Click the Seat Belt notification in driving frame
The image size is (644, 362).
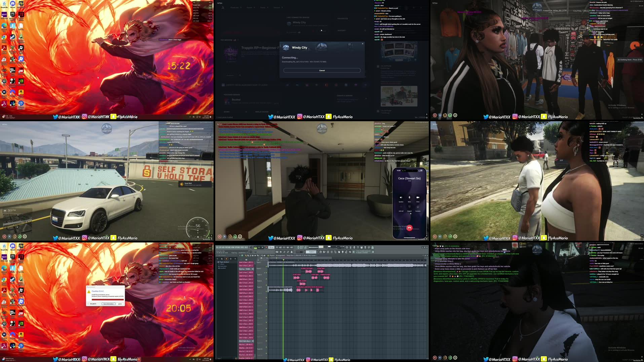196,184
